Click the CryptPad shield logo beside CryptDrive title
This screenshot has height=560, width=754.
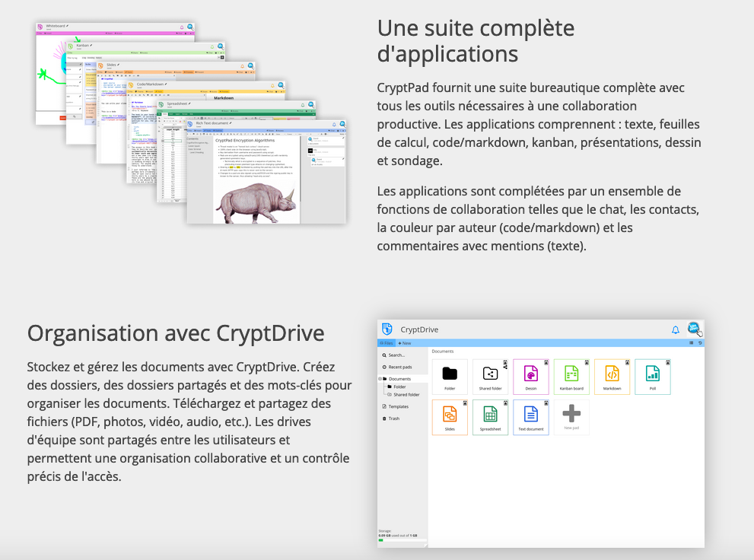[387, 329]
